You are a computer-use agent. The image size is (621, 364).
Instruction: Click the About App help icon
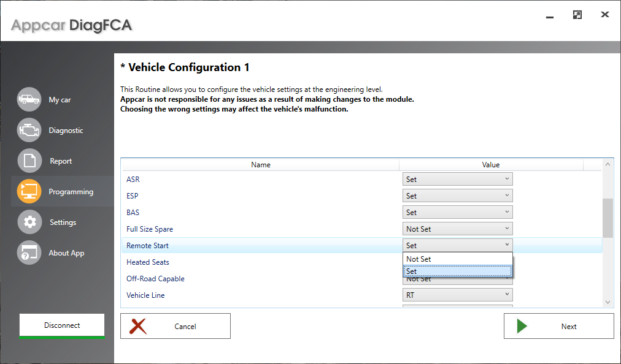[29, 252]
